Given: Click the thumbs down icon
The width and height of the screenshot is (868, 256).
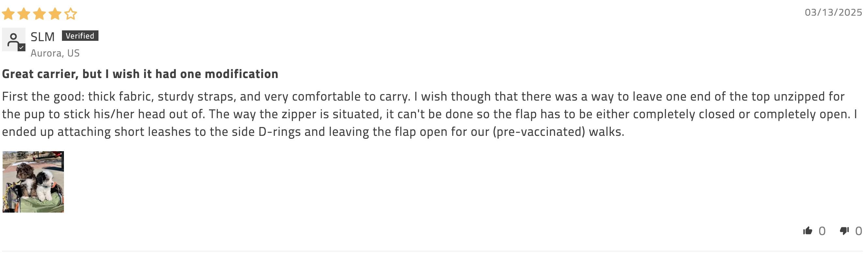Looking at the screenshot, I should [844, 231].
